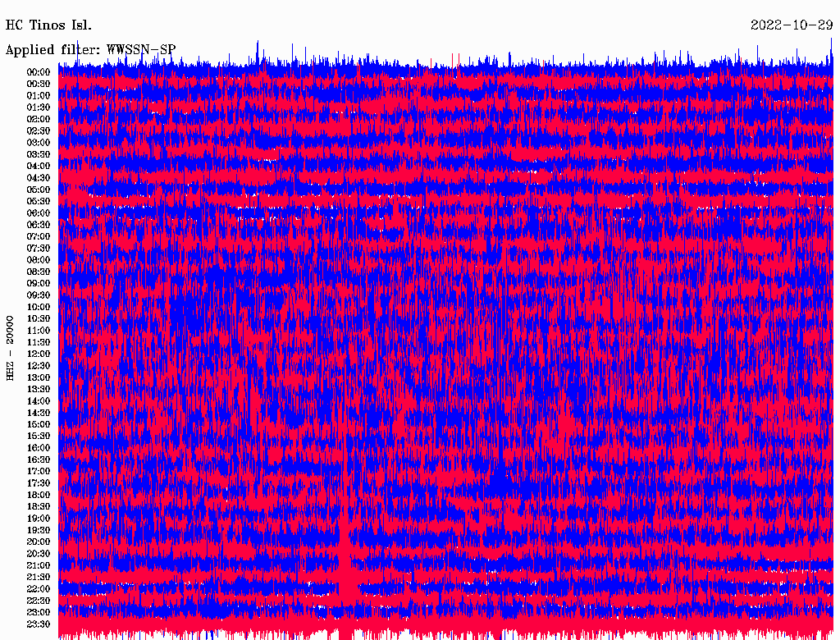Select the 05:00 time label
Screen dimensions: 840x640
39,190
